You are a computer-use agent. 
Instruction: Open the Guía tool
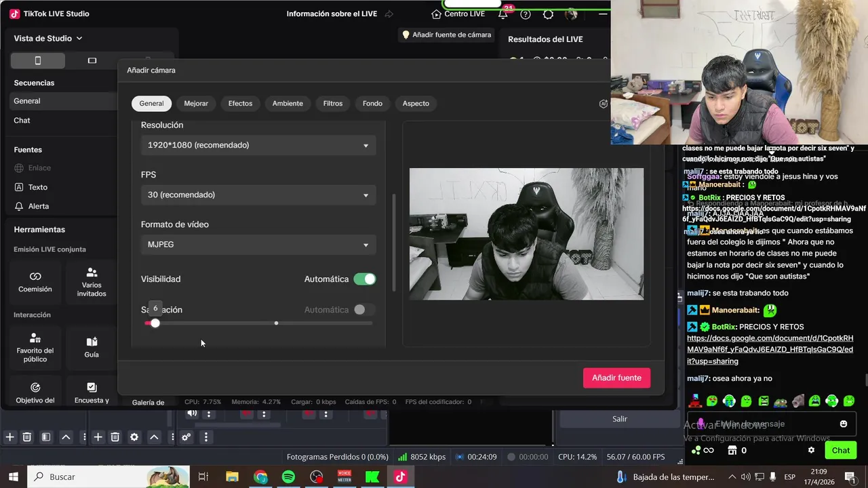(x=92, y=347)
